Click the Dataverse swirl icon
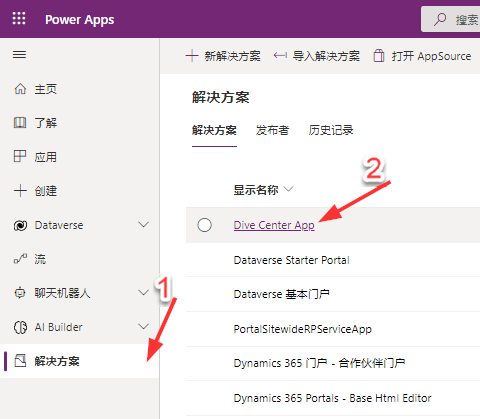Image resolution: width=480 pixels, height=419 pixels. pos(20,226)
